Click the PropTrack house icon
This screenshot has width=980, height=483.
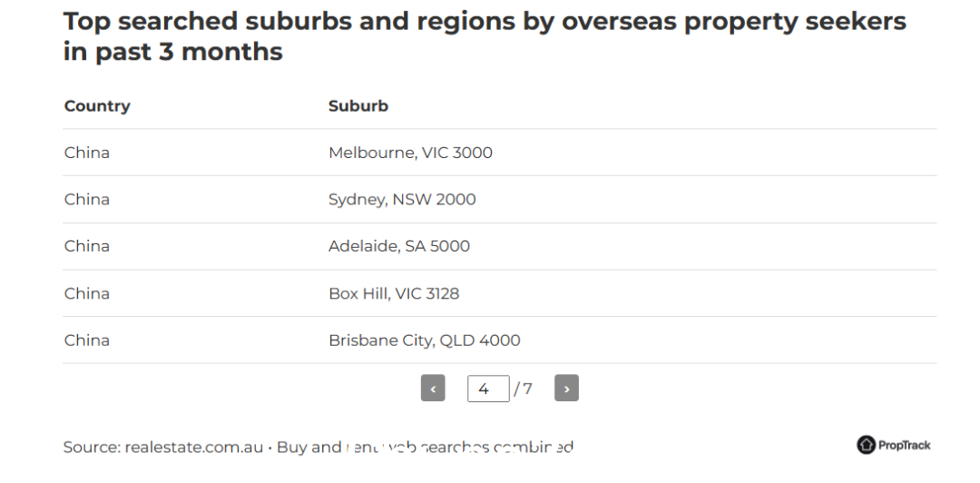click(866, 445)
